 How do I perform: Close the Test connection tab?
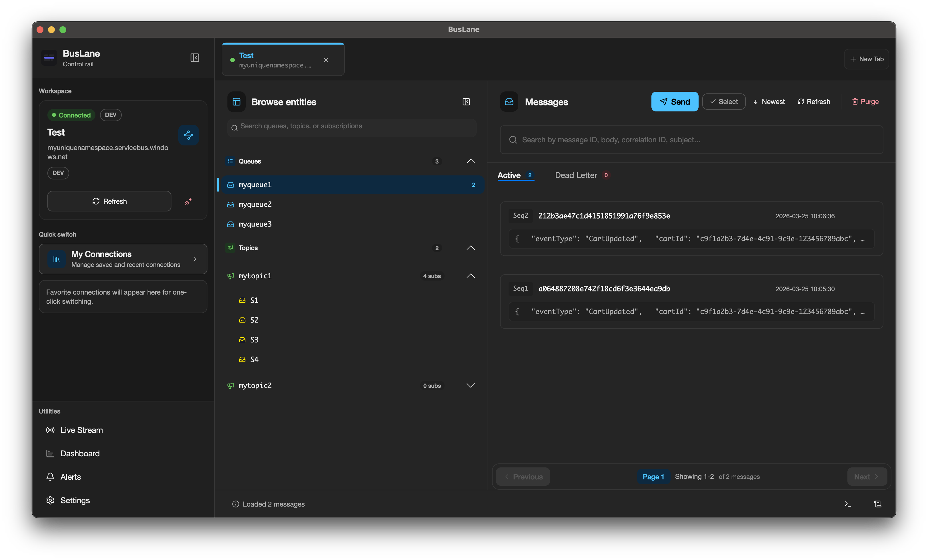(326, 60)
